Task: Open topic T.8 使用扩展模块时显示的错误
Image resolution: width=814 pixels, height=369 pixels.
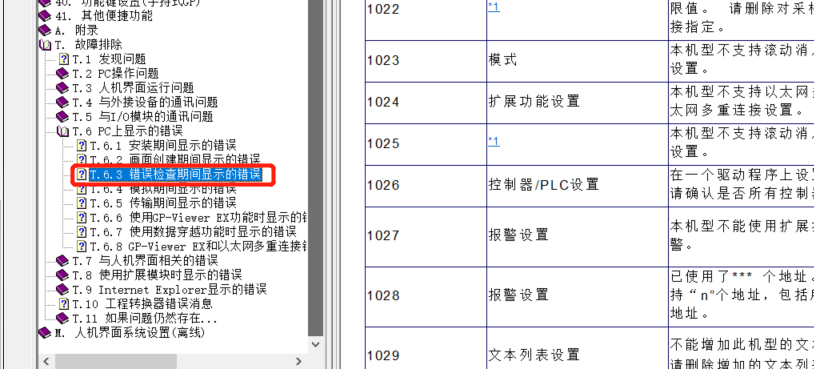Action: [157, 275]
